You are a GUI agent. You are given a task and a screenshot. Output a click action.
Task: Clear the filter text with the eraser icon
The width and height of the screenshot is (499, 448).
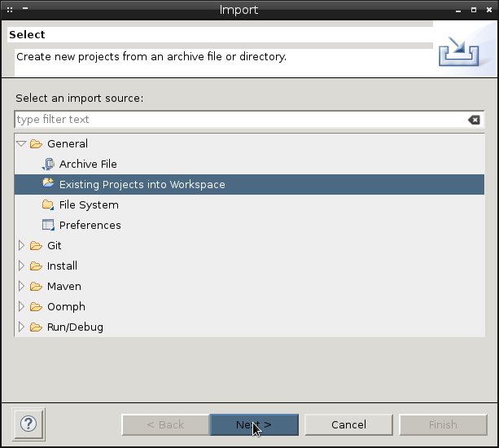coord(474,120)
